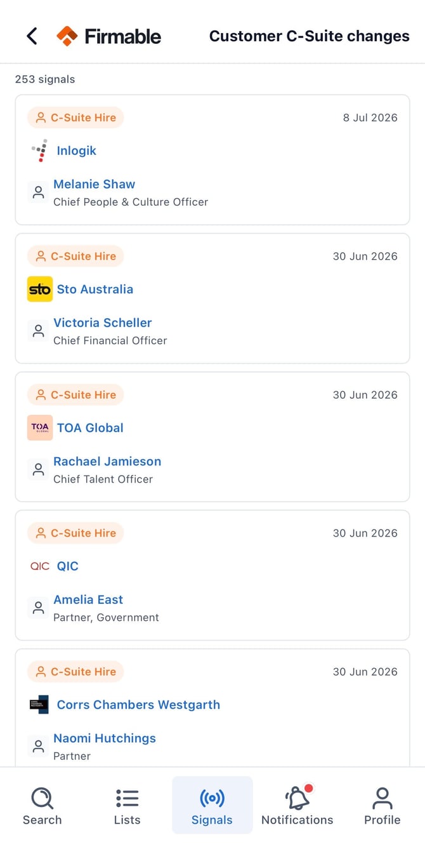Select the Signals tab
Viewport: 425px width, 868px height.
tap(212, 806)
